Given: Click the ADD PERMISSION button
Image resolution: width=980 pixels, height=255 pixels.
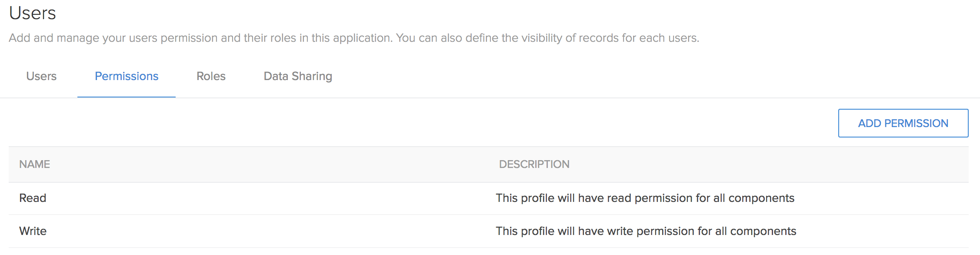Looking at the screenshot, I should click(x=903, y=123).
